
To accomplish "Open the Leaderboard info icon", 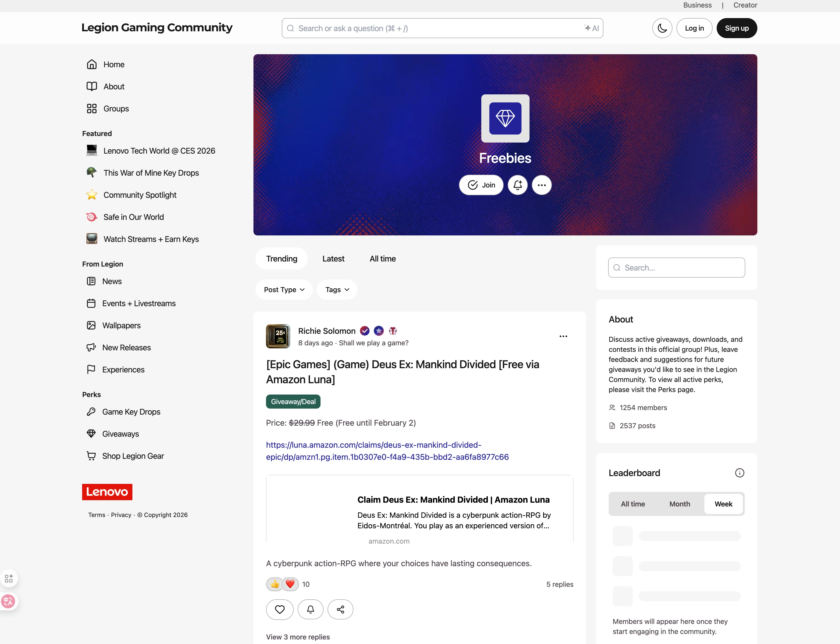I will pos(739,473).
